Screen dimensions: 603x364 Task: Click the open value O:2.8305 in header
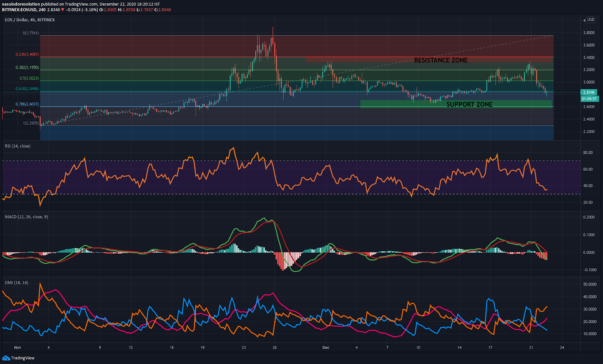[x=108, y=10]
